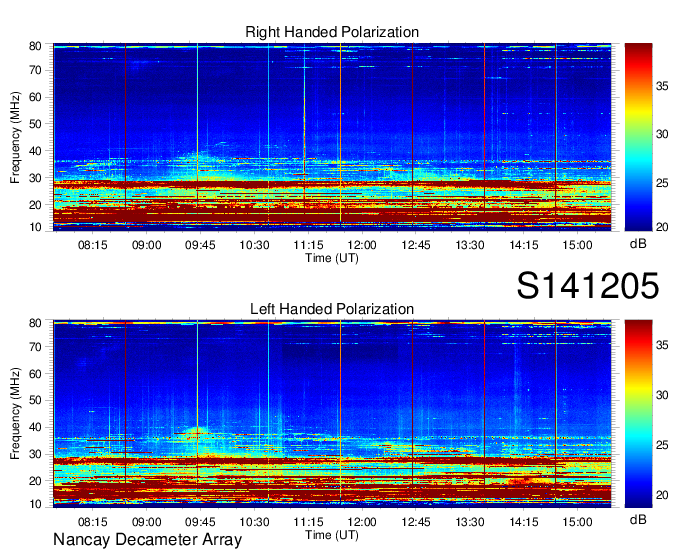Click 20 MHz tick of right-handed plot
This screenshot has height=552, width=680.
coord(35,205)
